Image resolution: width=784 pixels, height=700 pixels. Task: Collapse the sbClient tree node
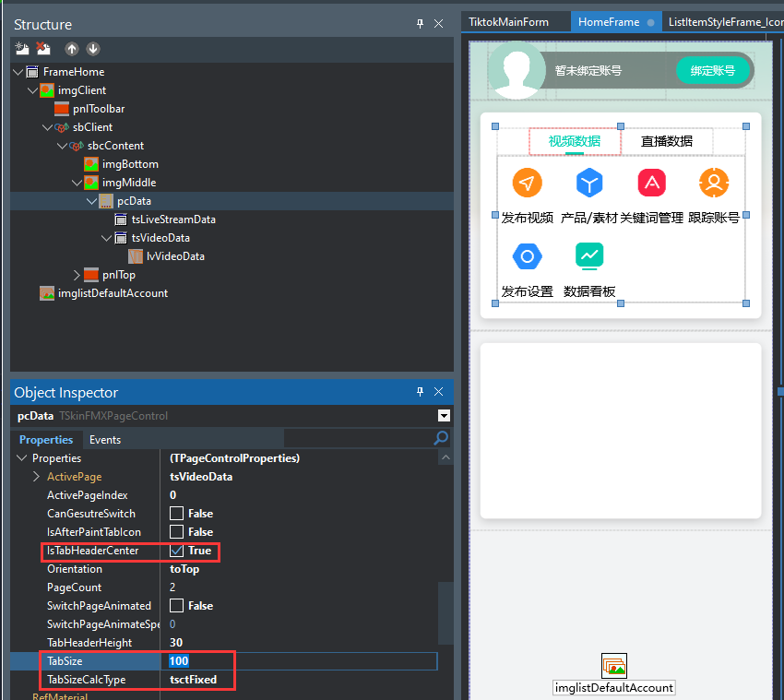pyautogui.click(x=47, y=127)
